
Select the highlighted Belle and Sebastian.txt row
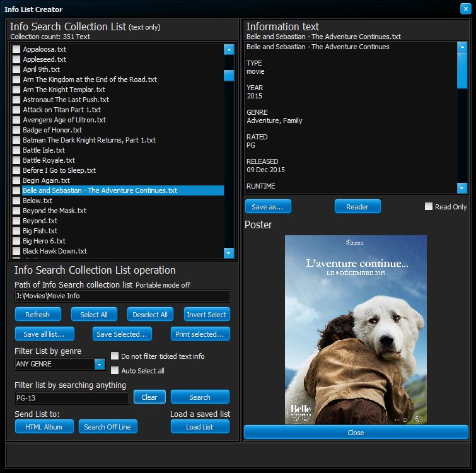[123, 190]
